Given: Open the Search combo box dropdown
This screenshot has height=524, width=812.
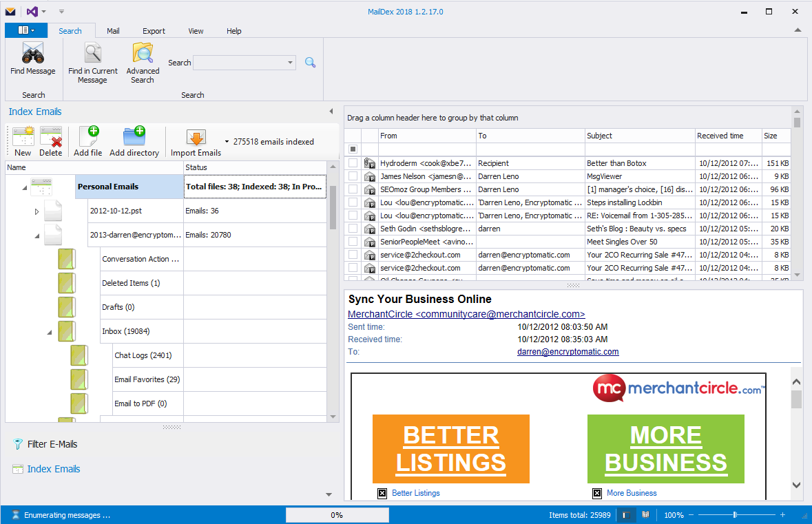Looking at the screenshot, I should click(x=290, y=63).
